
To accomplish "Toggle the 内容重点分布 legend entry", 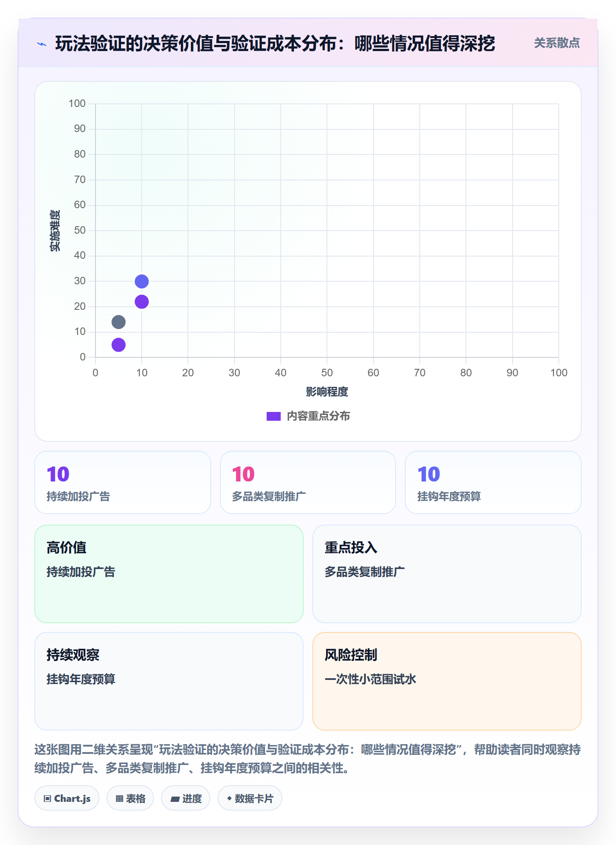I will click(x=308, y=416).
